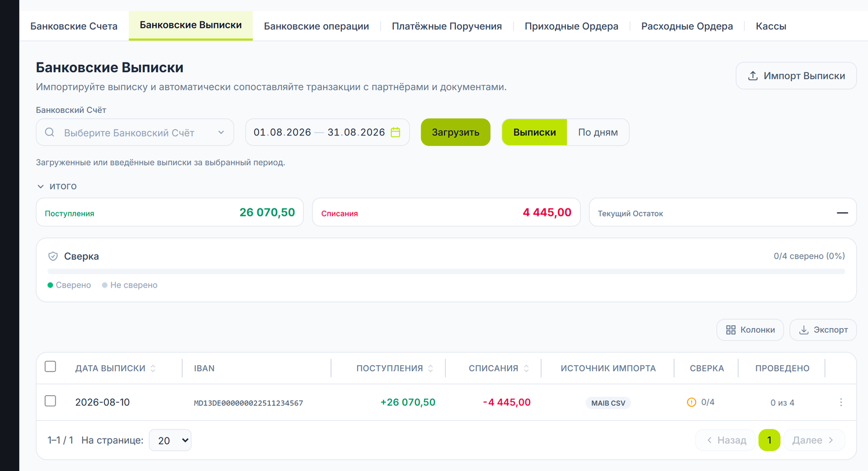Sort by Списания column arrows
This screenshot has width=868, height=471.
(526, 369)
